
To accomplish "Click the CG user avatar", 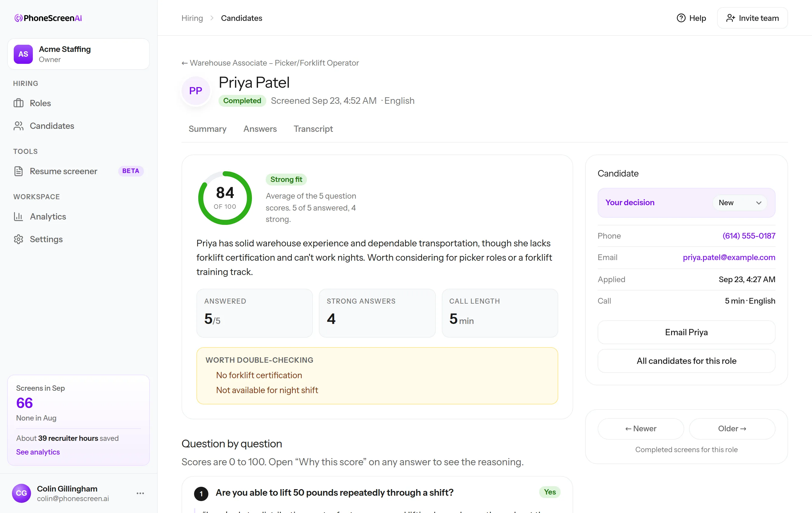I will point(21,493).
